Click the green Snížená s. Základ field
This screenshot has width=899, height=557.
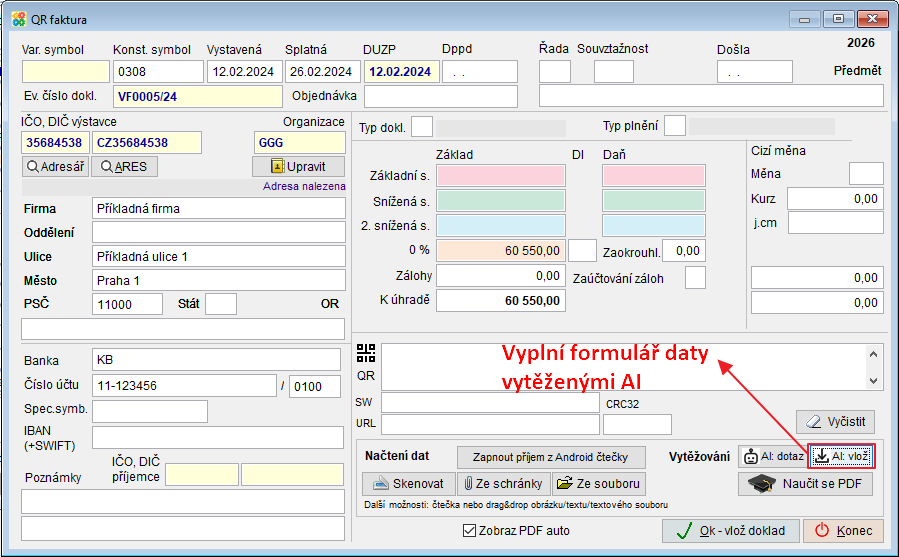coord(501,201)
